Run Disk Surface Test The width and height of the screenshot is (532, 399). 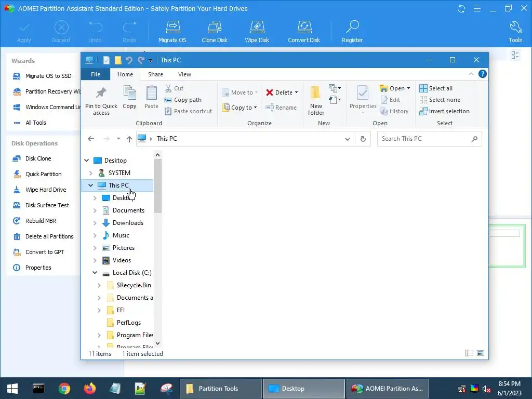pyautogui.click(x=41, y=205)
